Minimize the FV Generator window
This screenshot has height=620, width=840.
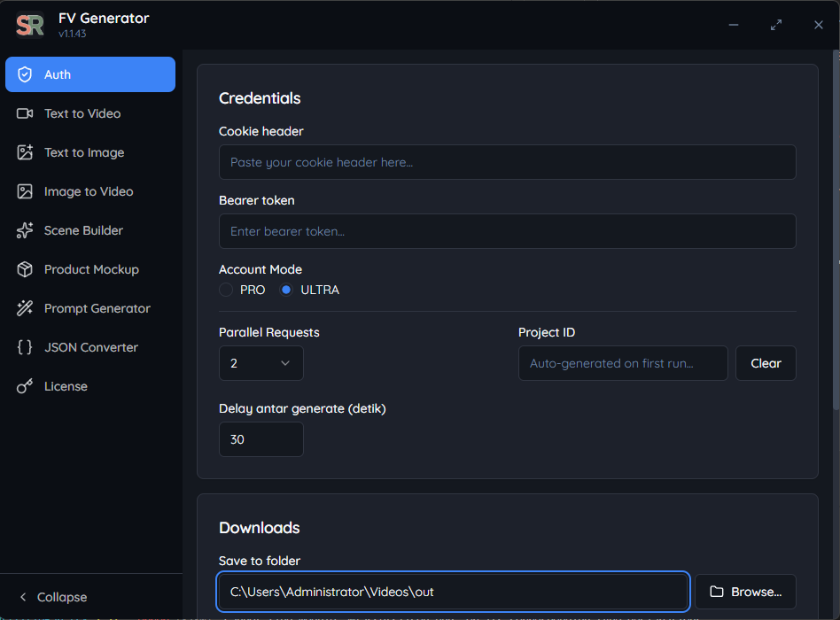coord(734,25)
